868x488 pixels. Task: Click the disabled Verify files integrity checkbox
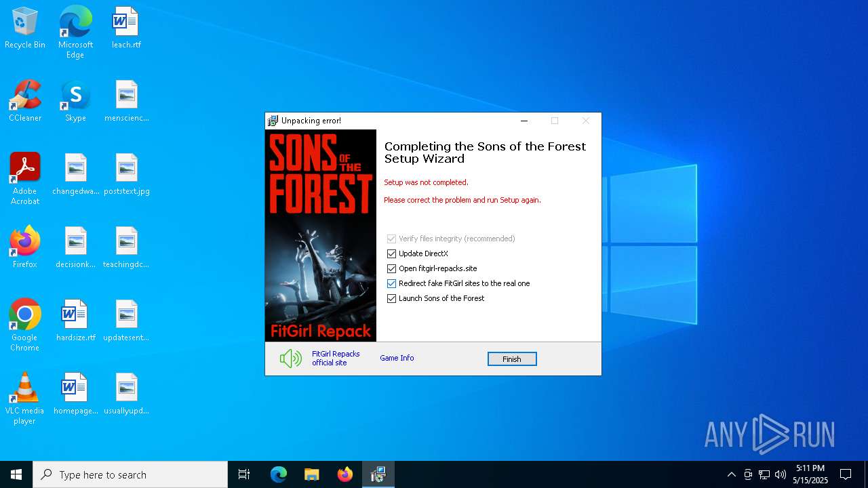point(391,239)
